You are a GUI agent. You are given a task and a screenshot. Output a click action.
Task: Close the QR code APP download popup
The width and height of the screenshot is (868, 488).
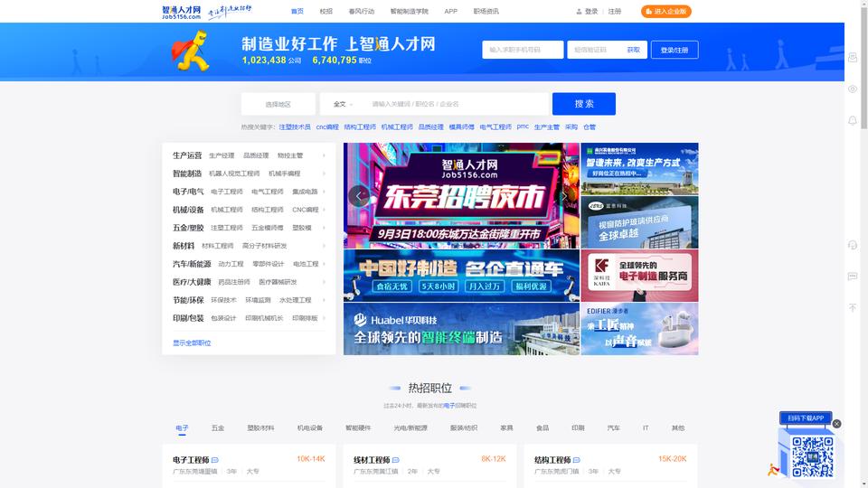tap(836, 424)
